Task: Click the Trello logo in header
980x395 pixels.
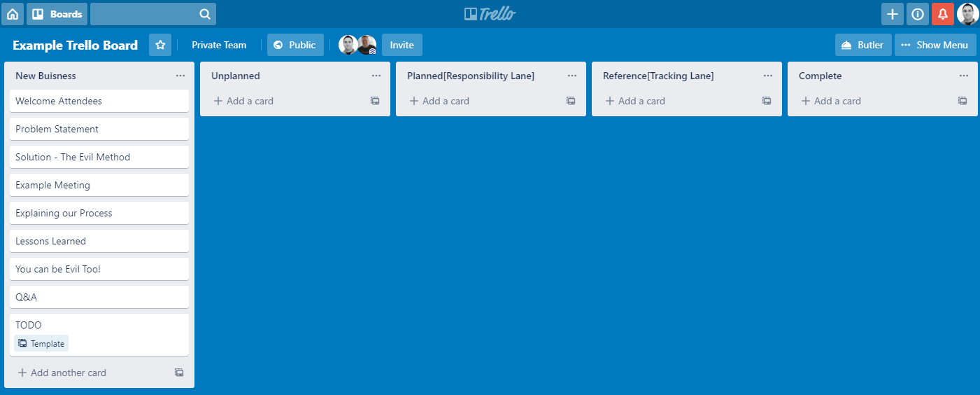Action: [x=490, y=14]
